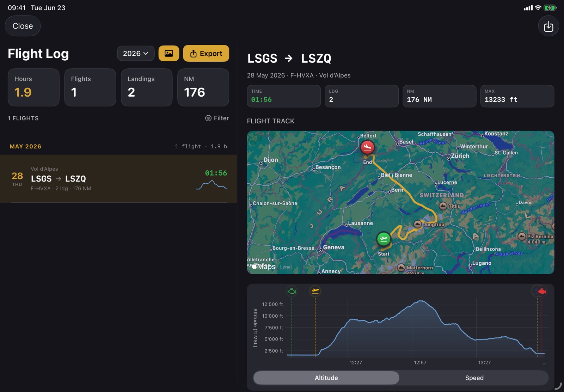The height and width of the screenshot is (392, 564).
Task: Open the download/import icon at top right
Action: pyautogui.click(x=548, y=26)
